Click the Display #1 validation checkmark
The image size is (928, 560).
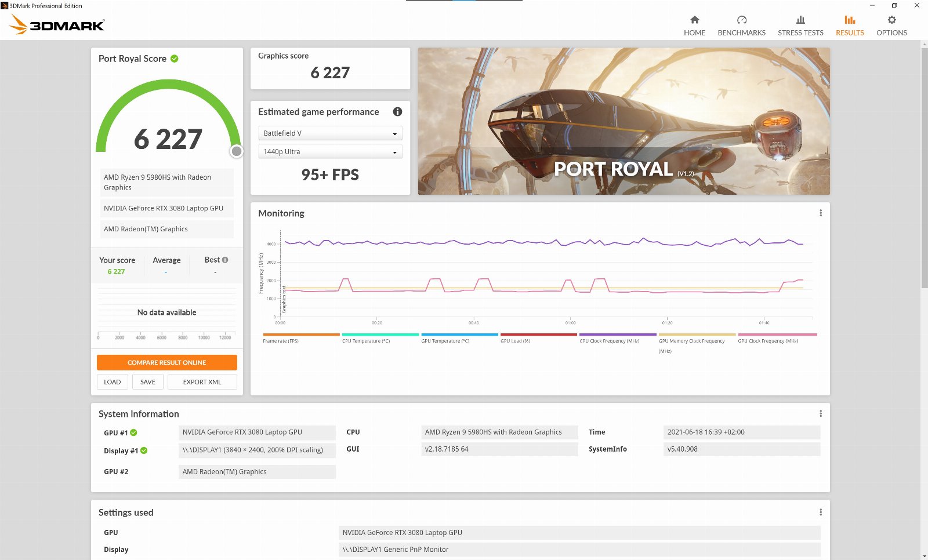[144, 450]
